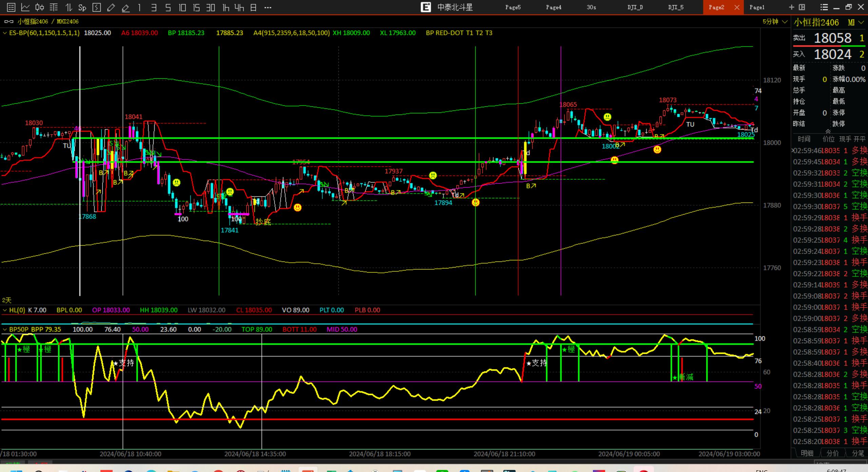Open the boxed S script icon
This screenshot has height=472, width=868.
tap(97, 7)
